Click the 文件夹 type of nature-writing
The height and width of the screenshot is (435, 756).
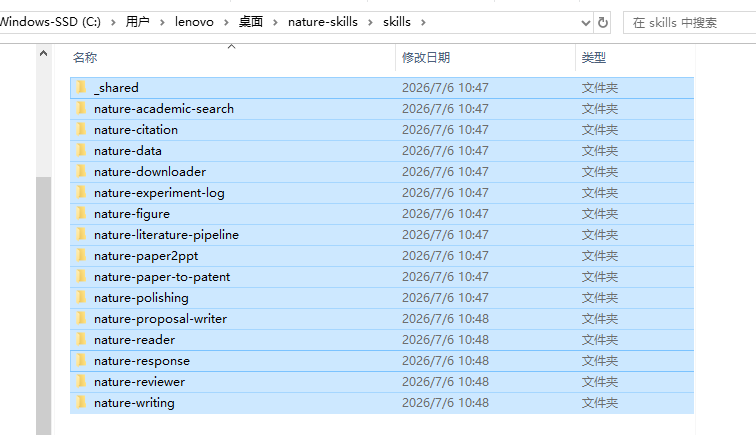coord(600,403)
